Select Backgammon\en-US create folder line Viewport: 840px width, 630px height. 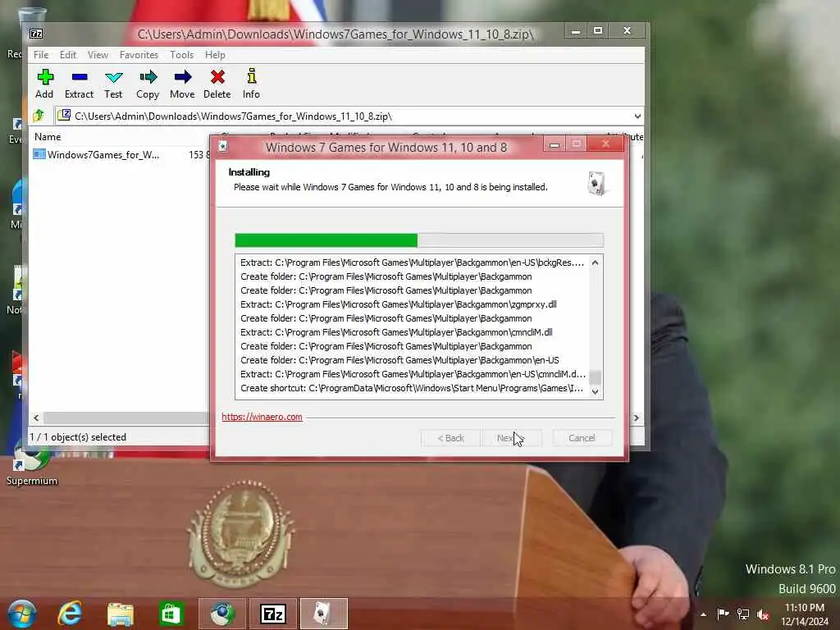coord(399,360)
